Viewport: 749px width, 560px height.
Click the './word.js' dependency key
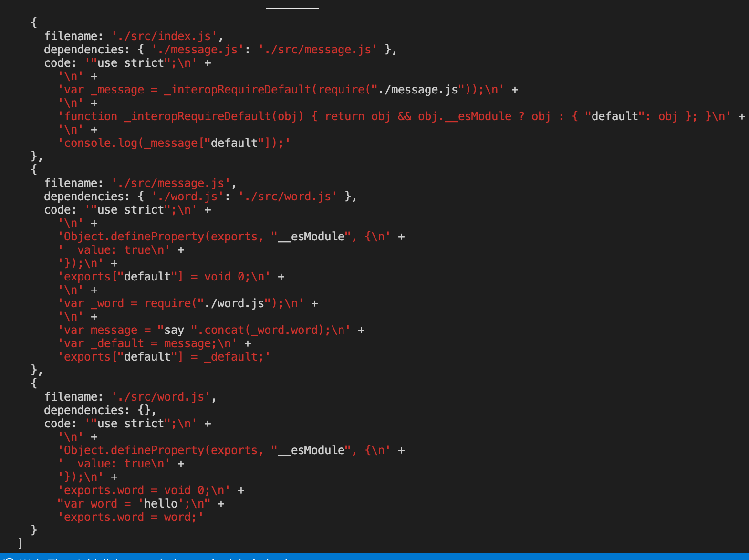tap(187, 197)
